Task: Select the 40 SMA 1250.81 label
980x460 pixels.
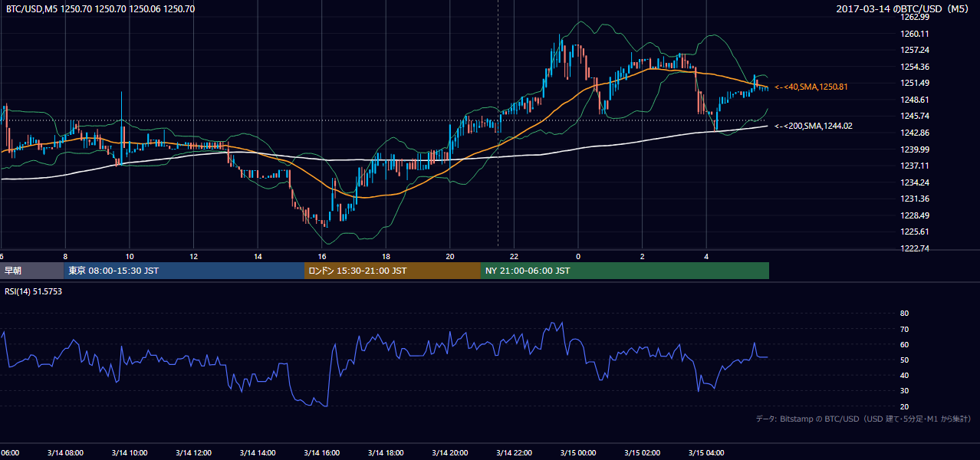Action: tap(811, 87)
